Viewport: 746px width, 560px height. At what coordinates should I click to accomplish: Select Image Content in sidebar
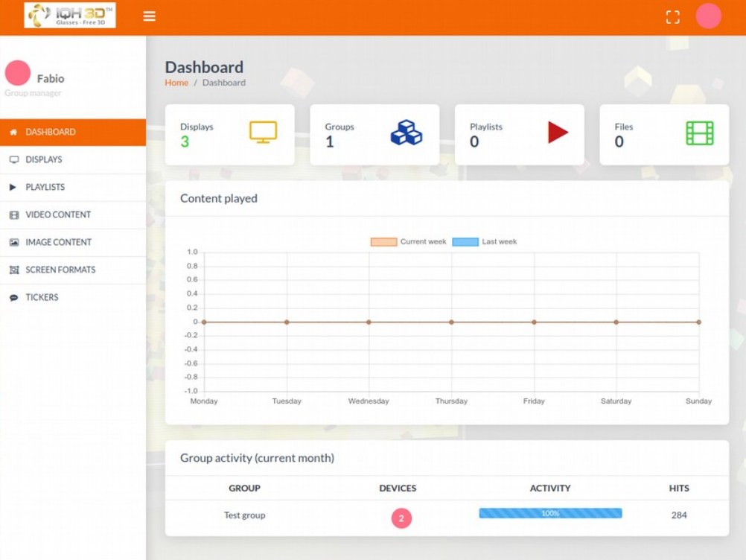coord(58,242)
